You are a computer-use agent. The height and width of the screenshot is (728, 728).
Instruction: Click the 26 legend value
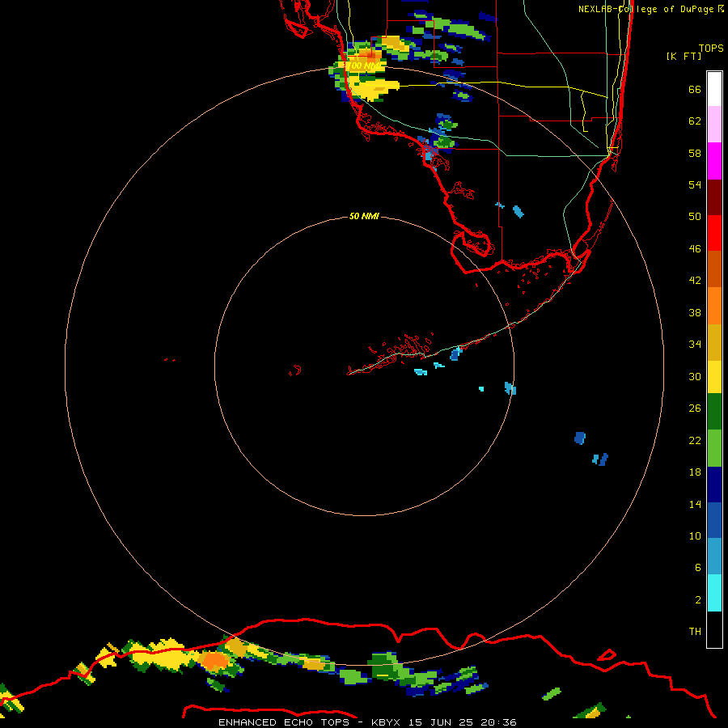pyautogui.click(x=695, y=408)
